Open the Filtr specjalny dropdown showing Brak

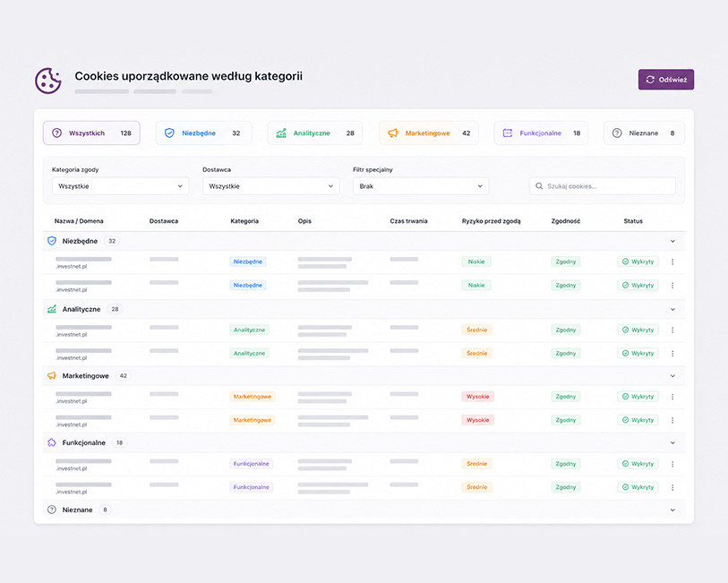(x=421, y=186)
